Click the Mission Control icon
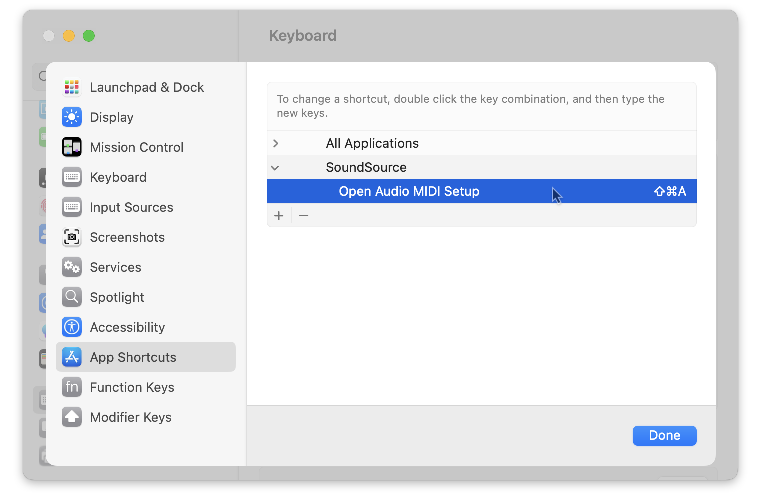This screenshot has height=500, width=760. point(72,147)
